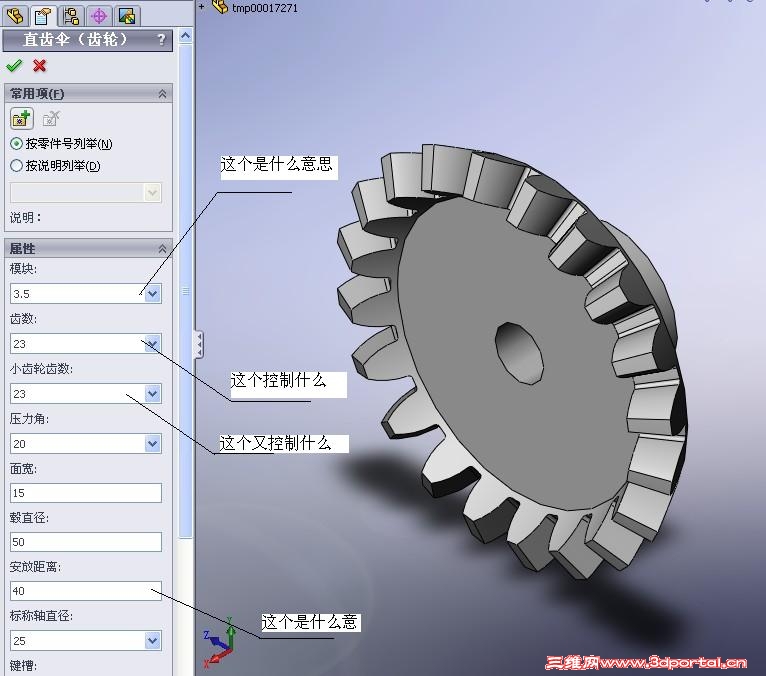Open the 齿数 dropdown arrow
This screenshot has width=766, height=676.
tap(153, 343)
